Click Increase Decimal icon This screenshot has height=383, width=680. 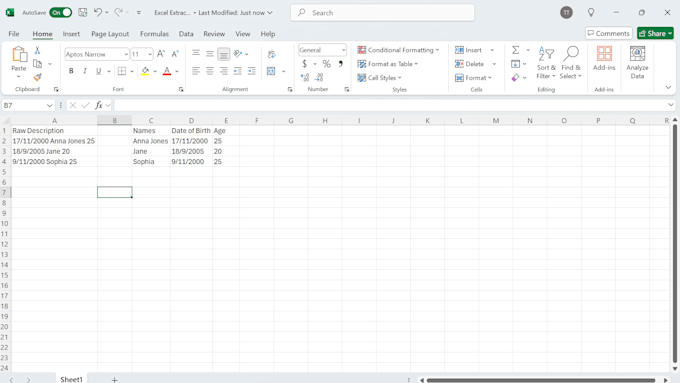(x=305, y=78)
